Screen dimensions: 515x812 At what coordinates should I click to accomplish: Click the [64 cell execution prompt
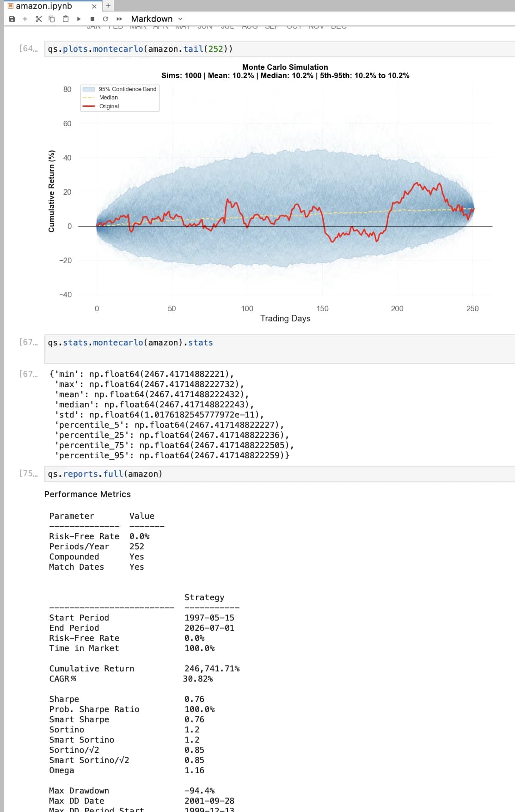(28, 49)
